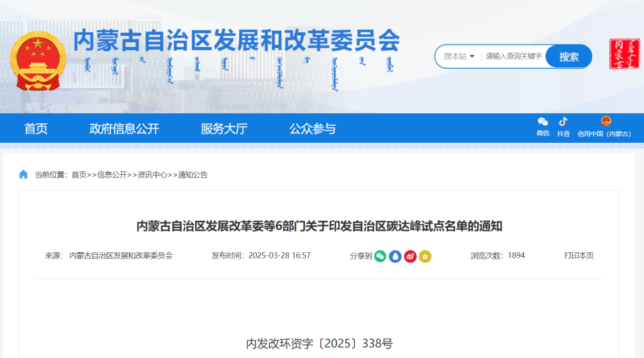Viewport: 644px width, 358px height.
Task: Select the article title about 碳达峰试点名单
Action: [x=319, y=226]
